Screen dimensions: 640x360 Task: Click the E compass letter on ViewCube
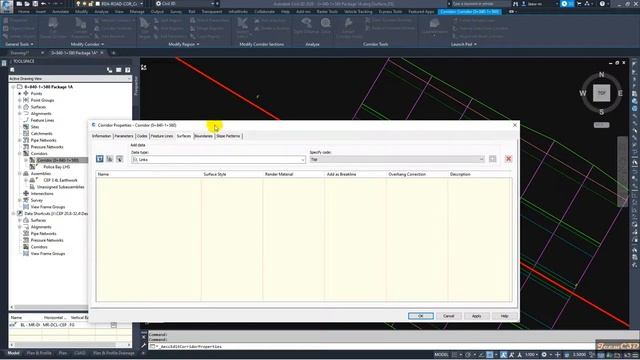[x=620, y=93]
